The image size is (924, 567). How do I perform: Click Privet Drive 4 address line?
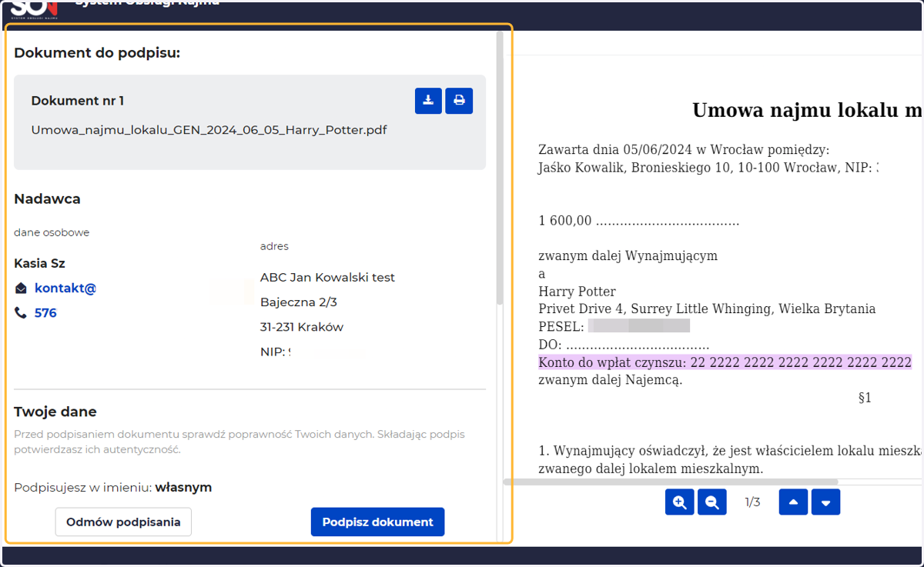pos(707,309)
